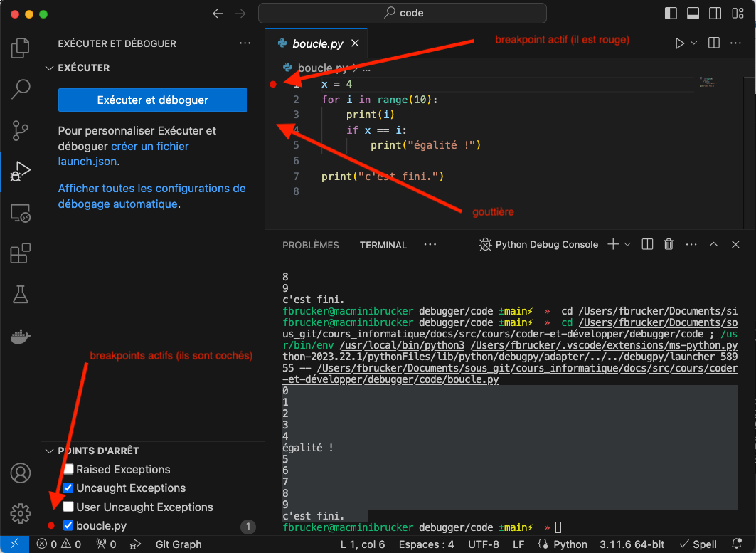This screenshot has width=756, height=553.
Task: Enable Raised Exceptions breakpoint checkbox
Action: [69, 470]
